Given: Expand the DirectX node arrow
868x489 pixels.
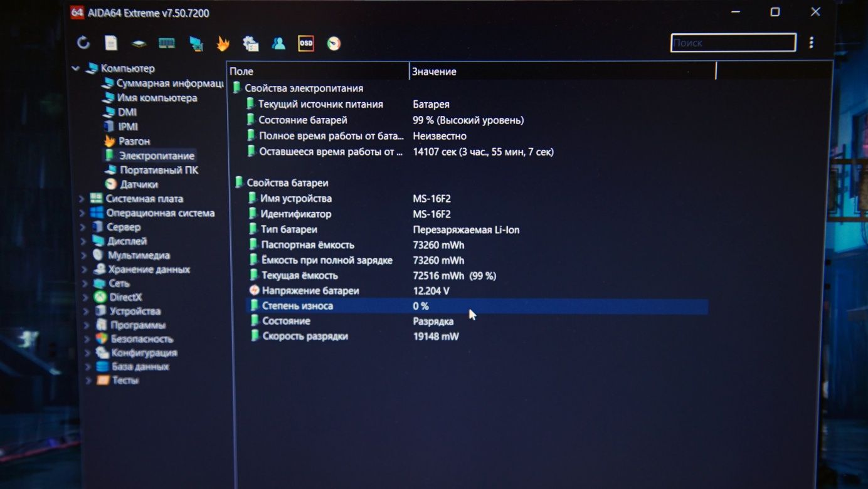Looking at the screenshot, I should coord(86,297).
